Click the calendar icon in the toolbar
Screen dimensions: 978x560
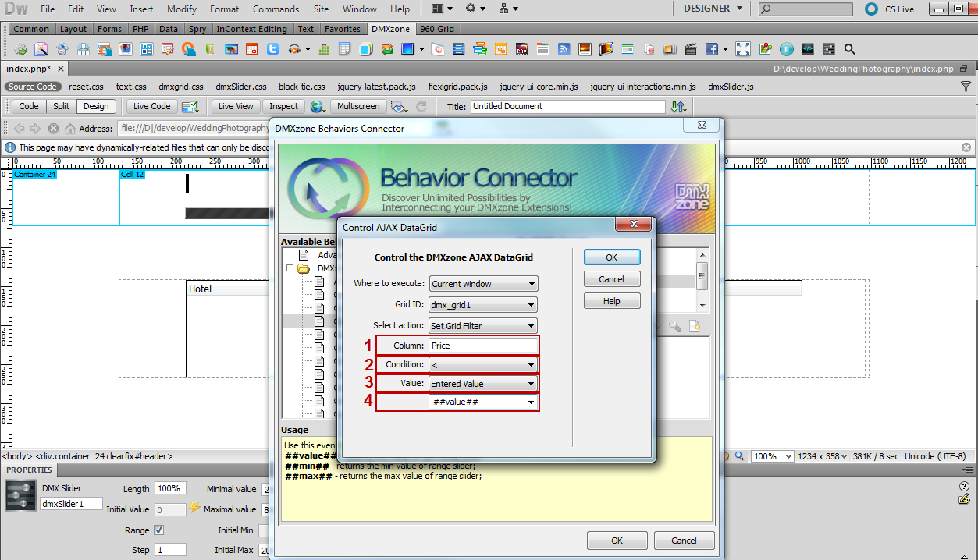[251, 49]
